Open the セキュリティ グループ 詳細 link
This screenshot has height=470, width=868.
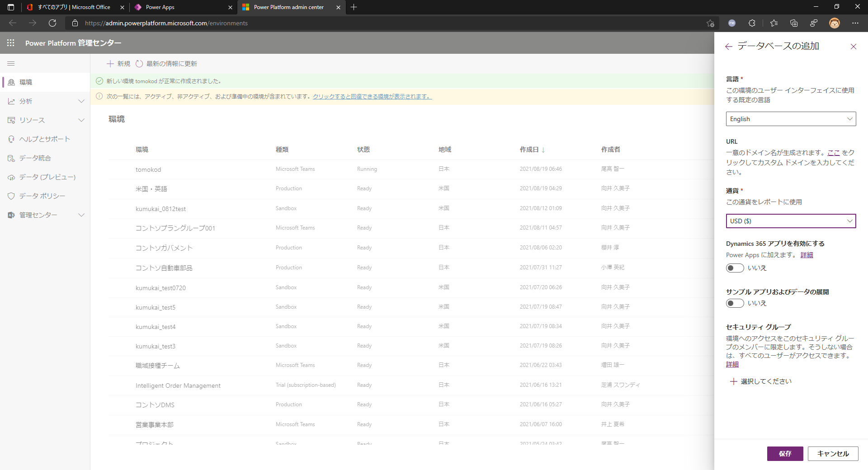(732, 364)
